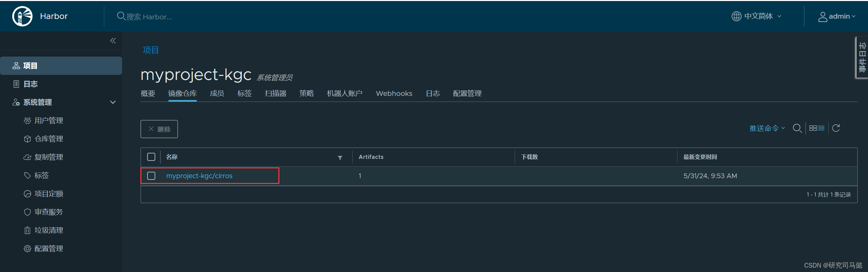Click the 系统管理员 role label
Image resolution: width=868 pixels, height=272 pixels.
point(275,78)
